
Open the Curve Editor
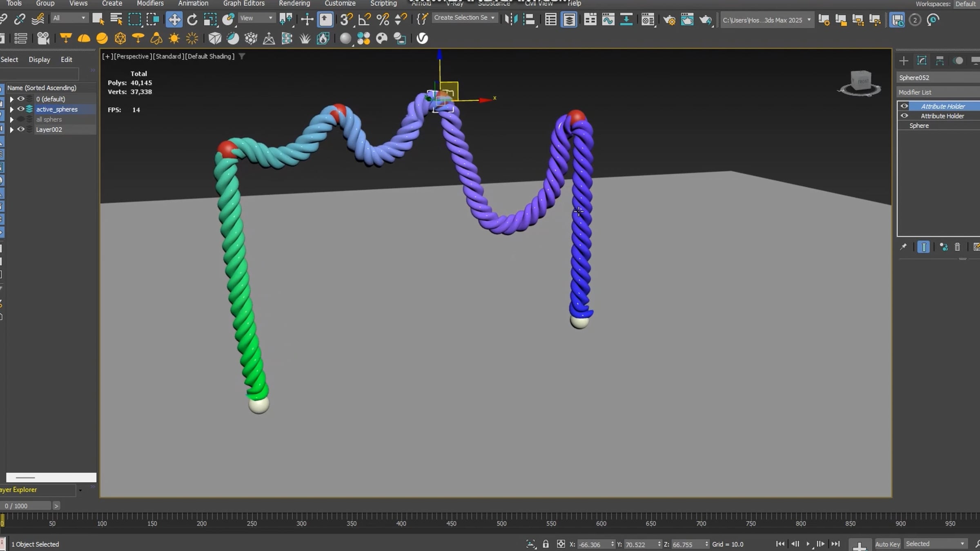coord(608,19)
